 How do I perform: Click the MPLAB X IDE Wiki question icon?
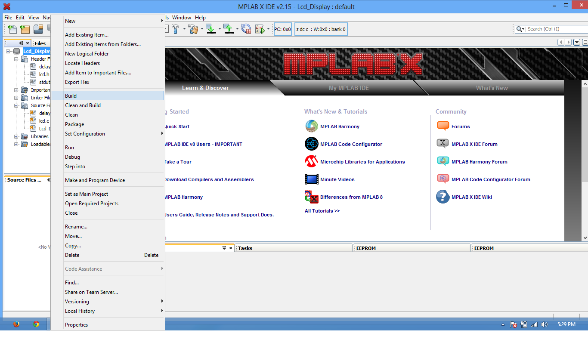pyautogui.click(x=443, y=197)
